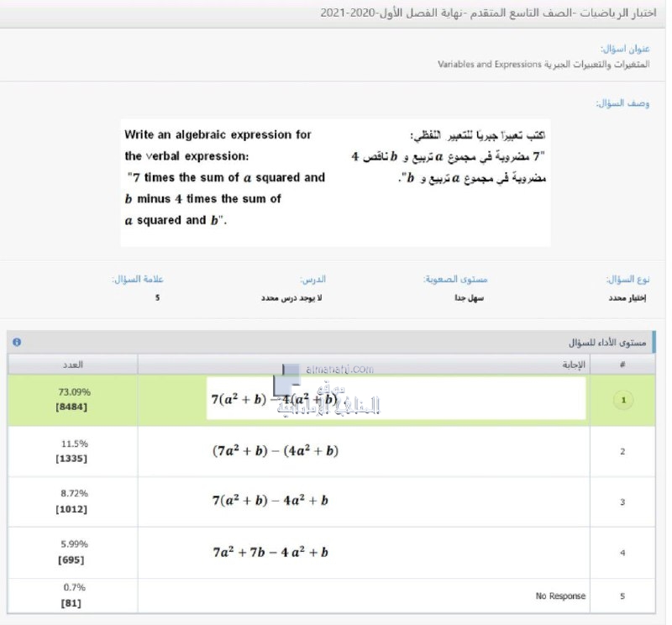Click the circled badge numbered 3

tap(622, 502)
